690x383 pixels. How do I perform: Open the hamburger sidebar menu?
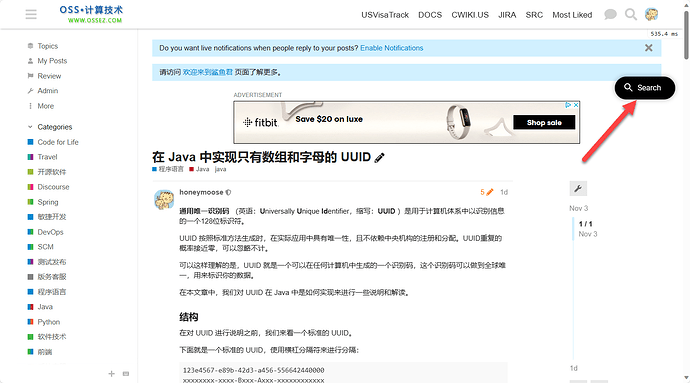point(31,15)
